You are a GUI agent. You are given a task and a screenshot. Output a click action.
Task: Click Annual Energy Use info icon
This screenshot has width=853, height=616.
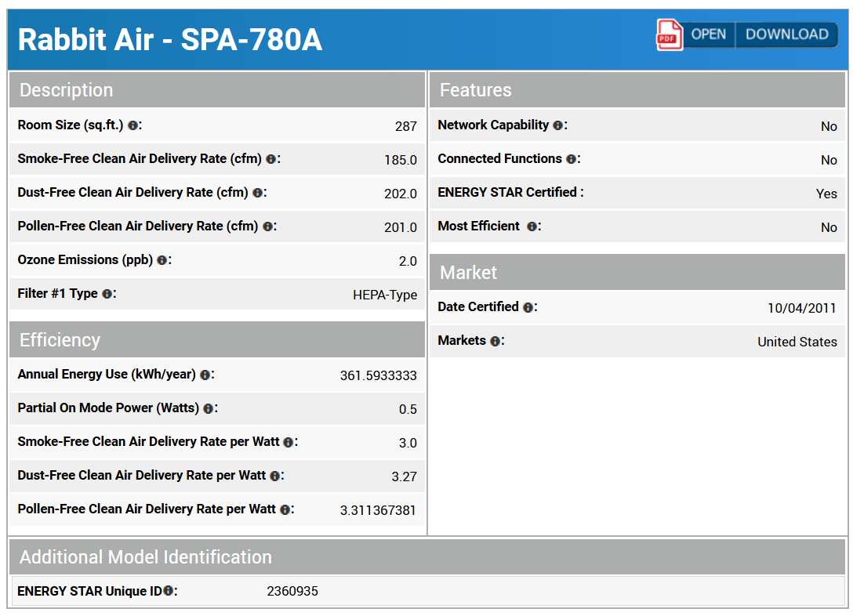(x=205, y=375)
